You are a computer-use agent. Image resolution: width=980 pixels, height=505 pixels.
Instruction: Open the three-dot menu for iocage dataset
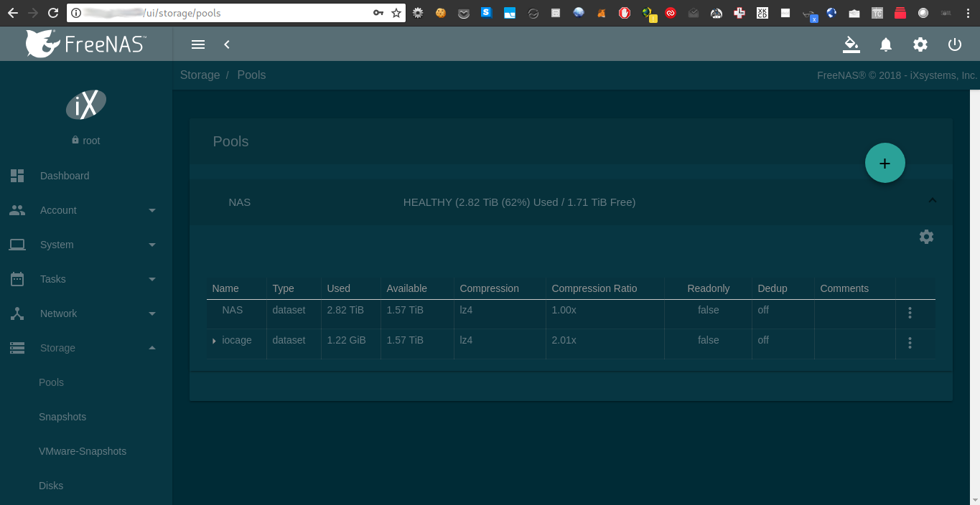(x=910, y=343)
